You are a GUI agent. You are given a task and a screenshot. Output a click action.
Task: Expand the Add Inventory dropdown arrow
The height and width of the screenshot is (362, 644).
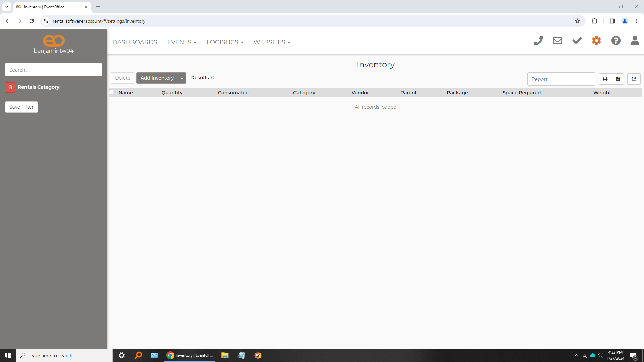182,78
